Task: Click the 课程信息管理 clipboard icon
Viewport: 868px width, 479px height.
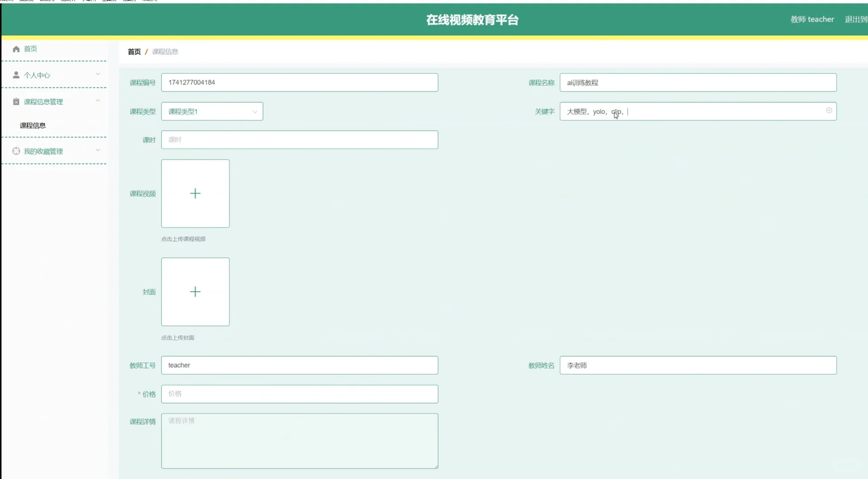Action: click(x=16, y=102)
